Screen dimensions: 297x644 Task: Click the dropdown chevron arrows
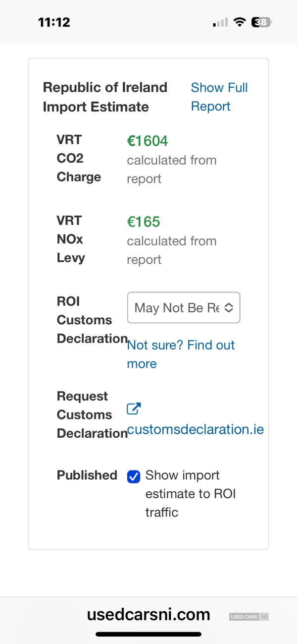click(x=229, y=308)
